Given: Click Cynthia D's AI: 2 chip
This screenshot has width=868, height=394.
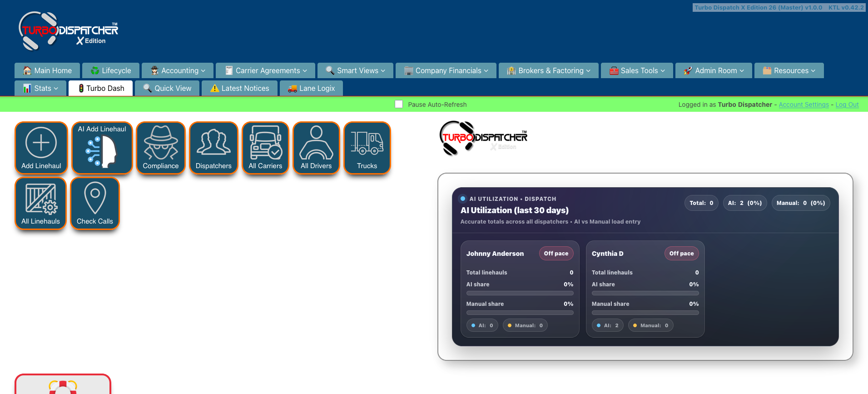Looking at the screenshot, I should click(x=608, y=325).
